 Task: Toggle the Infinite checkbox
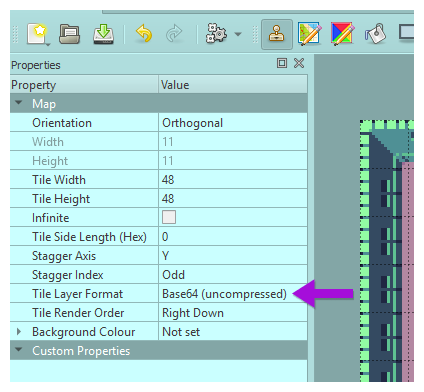169,217
